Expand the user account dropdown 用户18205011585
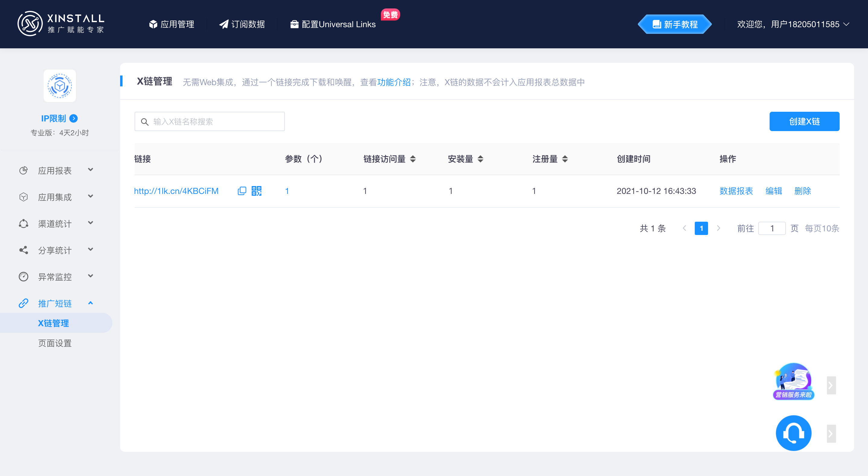This screenshot has height=476, width=868. point(793,24)
